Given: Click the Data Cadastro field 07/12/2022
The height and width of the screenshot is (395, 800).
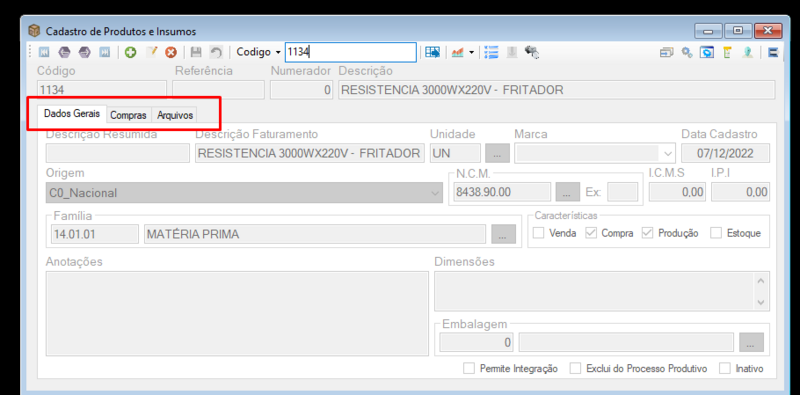Looking at the screenshot, I should click(x=726, y=153).
